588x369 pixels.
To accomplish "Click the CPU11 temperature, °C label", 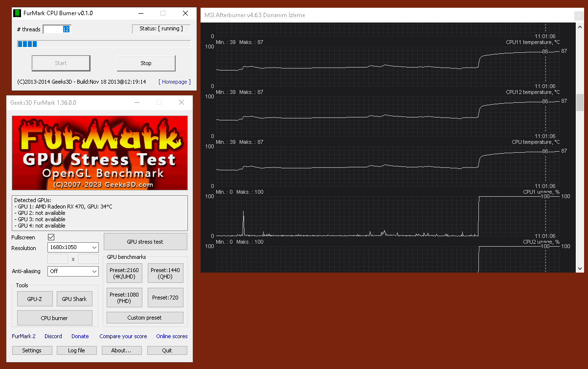I will (533, 42).
